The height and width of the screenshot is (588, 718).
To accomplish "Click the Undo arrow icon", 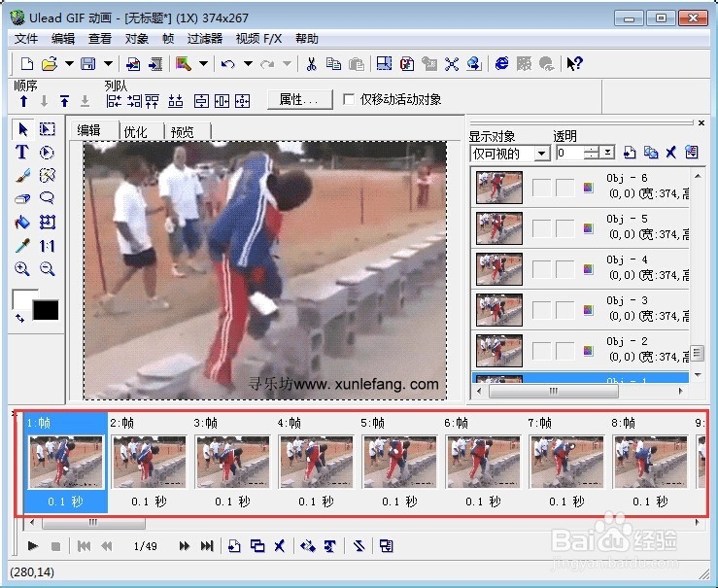I will [227, 63].
